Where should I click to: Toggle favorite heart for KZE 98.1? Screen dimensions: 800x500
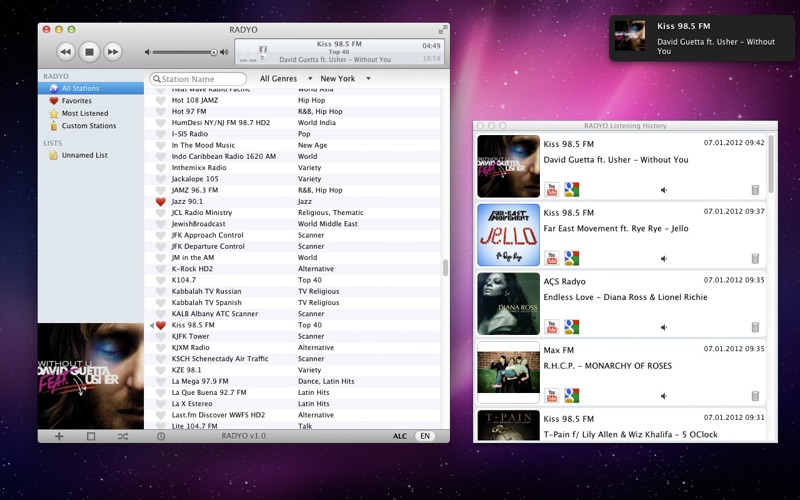[161, 370]
